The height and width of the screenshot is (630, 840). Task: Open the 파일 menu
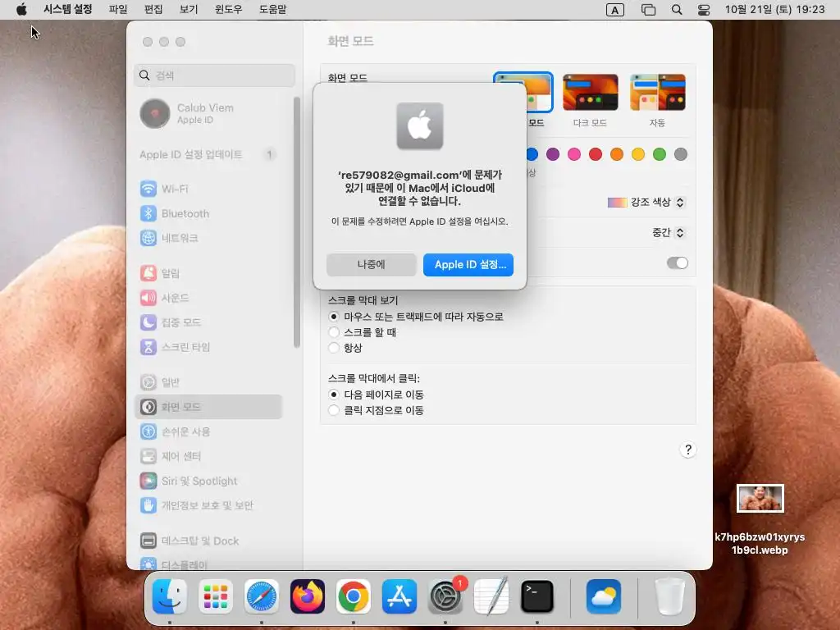[118, 9]
